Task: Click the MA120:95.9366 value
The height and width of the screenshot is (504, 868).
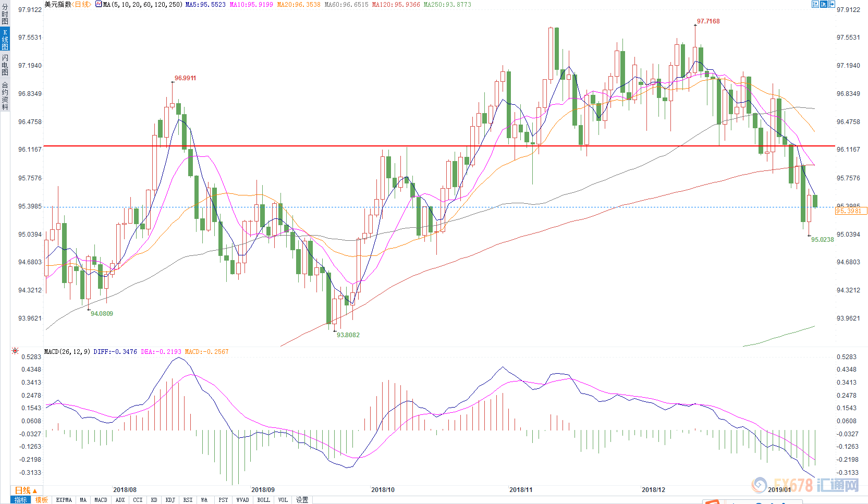Action: click(396, 4)
